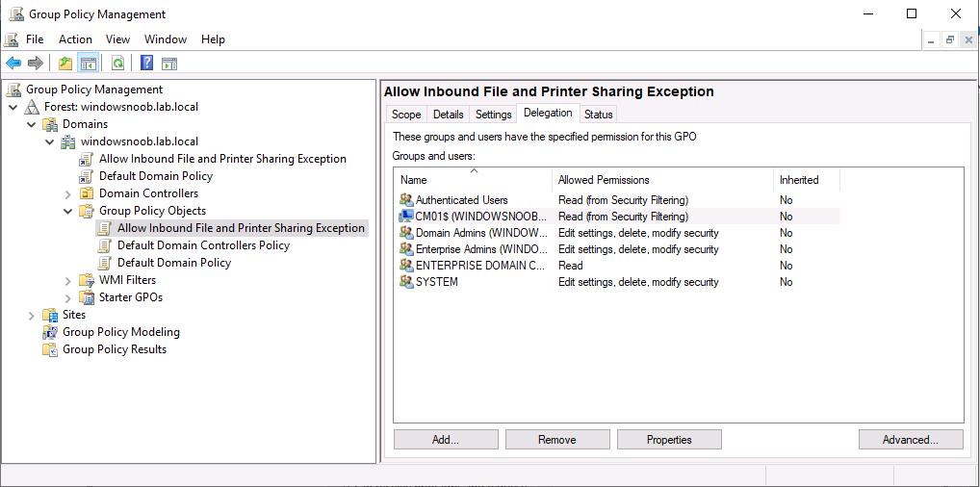980x487 pixels.
Task: Minimize the inner MDI child window
Action: pyautogui.click(x=932, y=40)
